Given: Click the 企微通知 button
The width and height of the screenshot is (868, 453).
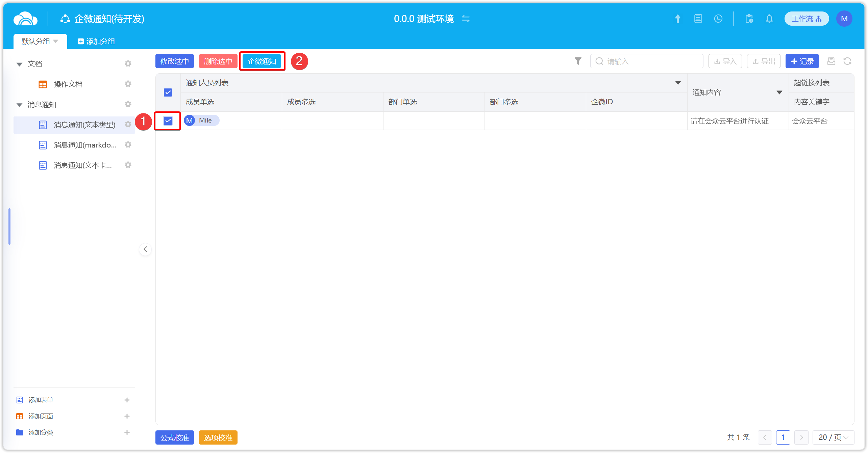Looking at the screenshot, I should [x=262, y=61].
